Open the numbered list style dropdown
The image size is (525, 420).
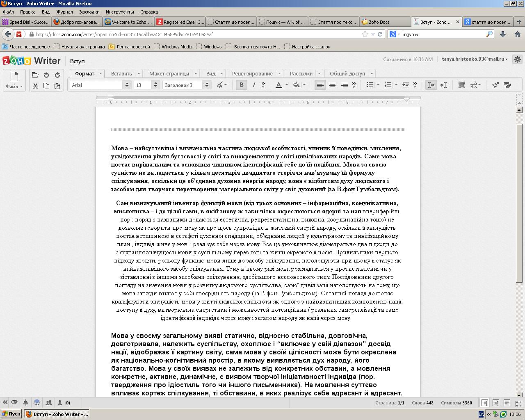coord(396,85)
